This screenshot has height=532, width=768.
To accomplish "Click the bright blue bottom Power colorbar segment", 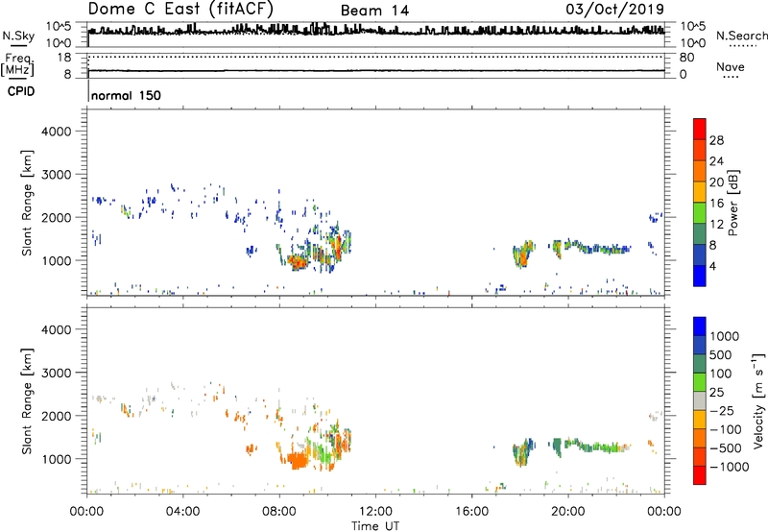I will click(x=700, y=276).
